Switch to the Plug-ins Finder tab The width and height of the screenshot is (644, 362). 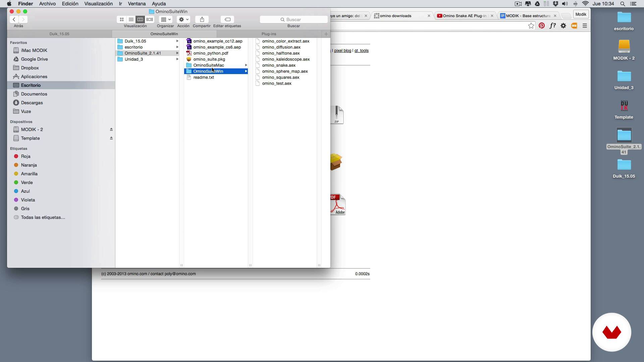269,34
